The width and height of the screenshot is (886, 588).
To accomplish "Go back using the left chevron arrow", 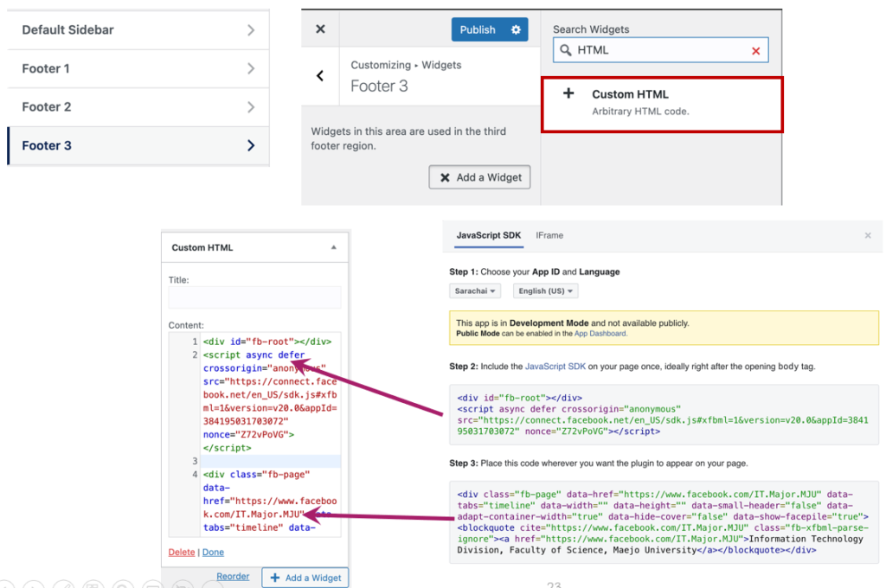I will (320, 76).
